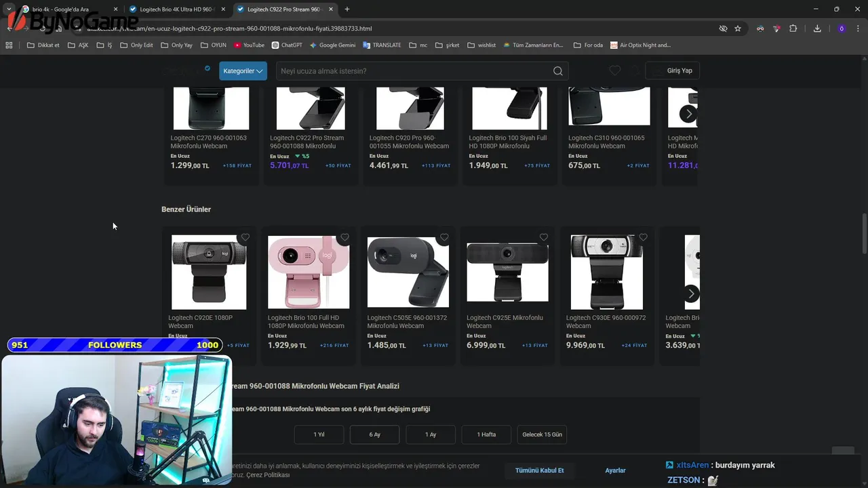Screen dimensions: 868x488
Task: Open the ChatGPT bookmark
Action: (287, 45)
